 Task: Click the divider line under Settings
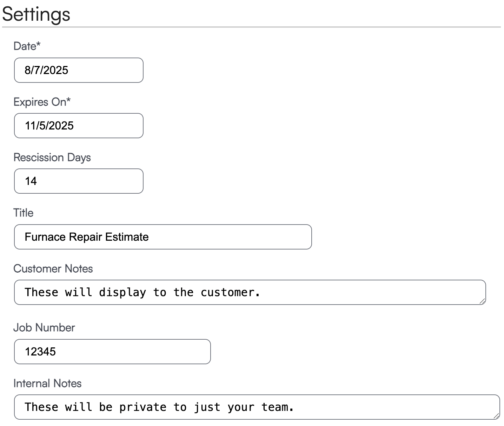251,27
